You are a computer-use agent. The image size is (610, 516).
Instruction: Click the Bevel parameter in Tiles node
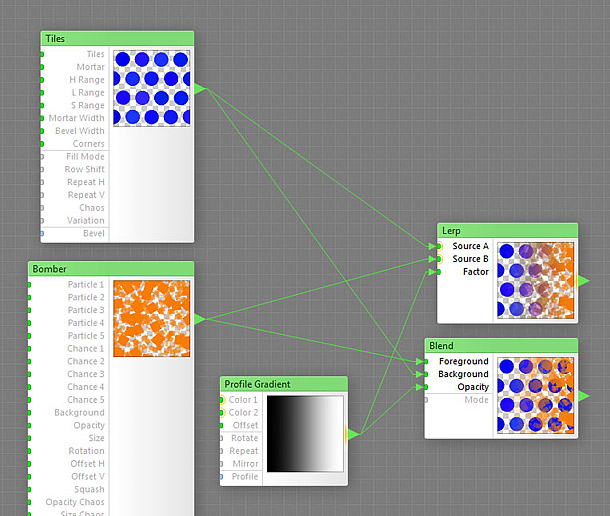(x=93, y=234)
